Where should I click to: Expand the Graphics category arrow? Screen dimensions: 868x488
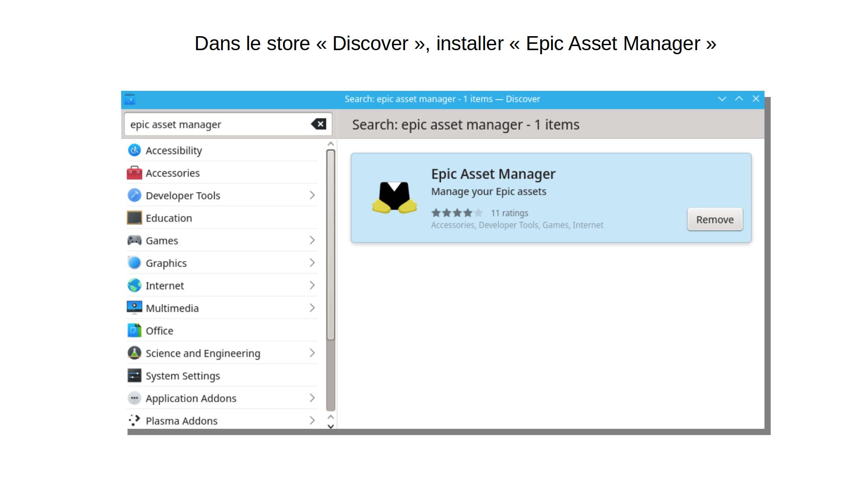312,263
